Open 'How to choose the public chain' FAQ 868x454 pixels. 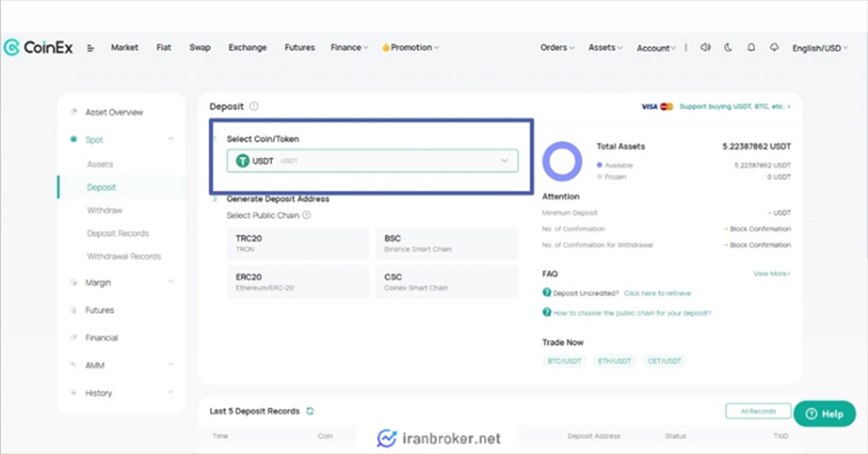click(x=632, y=313)
